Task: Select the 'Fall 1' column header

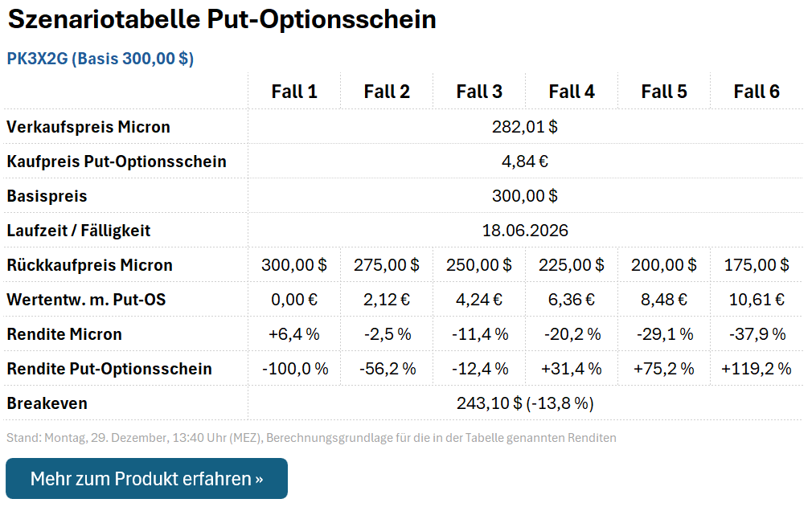Action: [294, 91]
